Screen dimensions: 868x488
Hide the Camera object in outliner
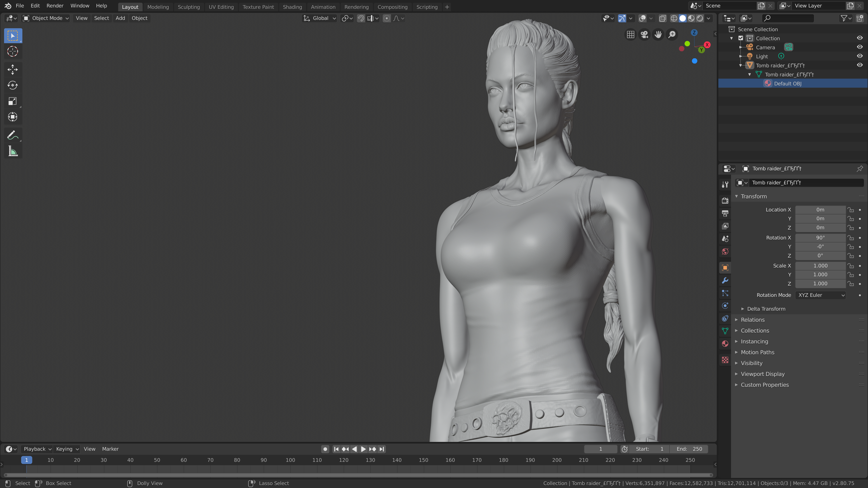(860, 47)
